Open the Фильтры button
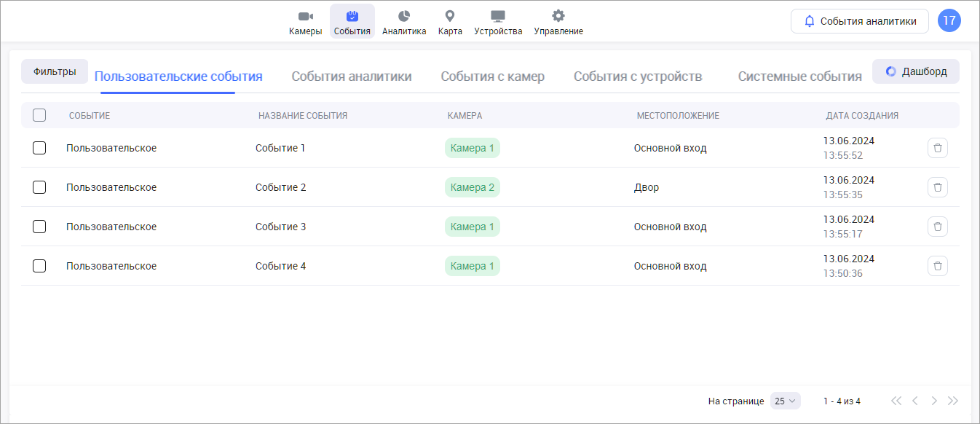Screen dimensions: 980x424 click(x=55, y=71)
